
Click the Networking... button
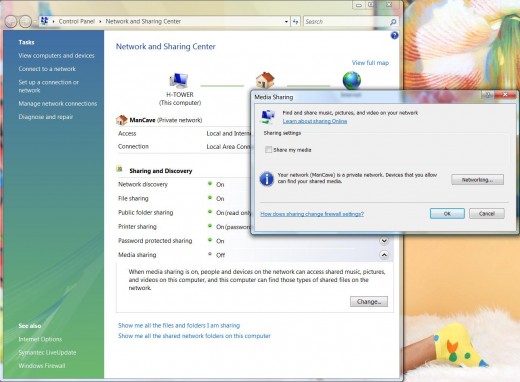477,180
